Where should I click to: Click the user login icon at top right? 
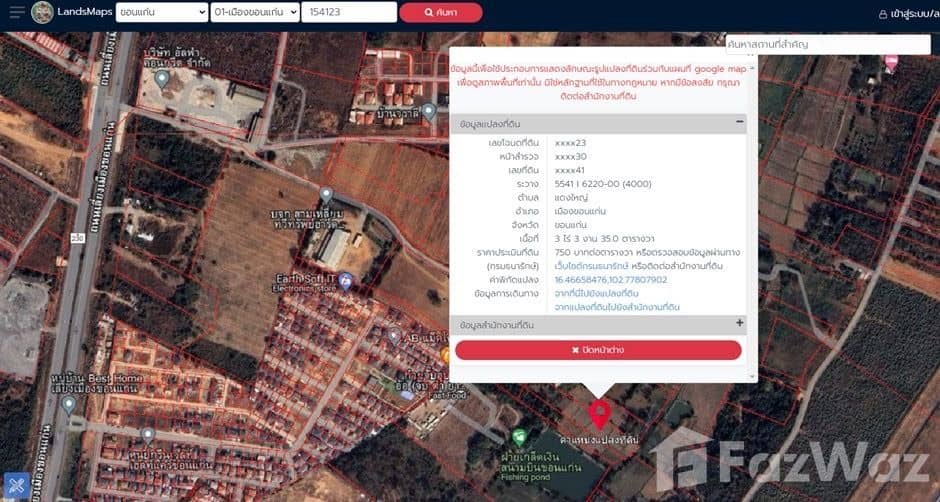pyautogui.click(x=883, y=14)
